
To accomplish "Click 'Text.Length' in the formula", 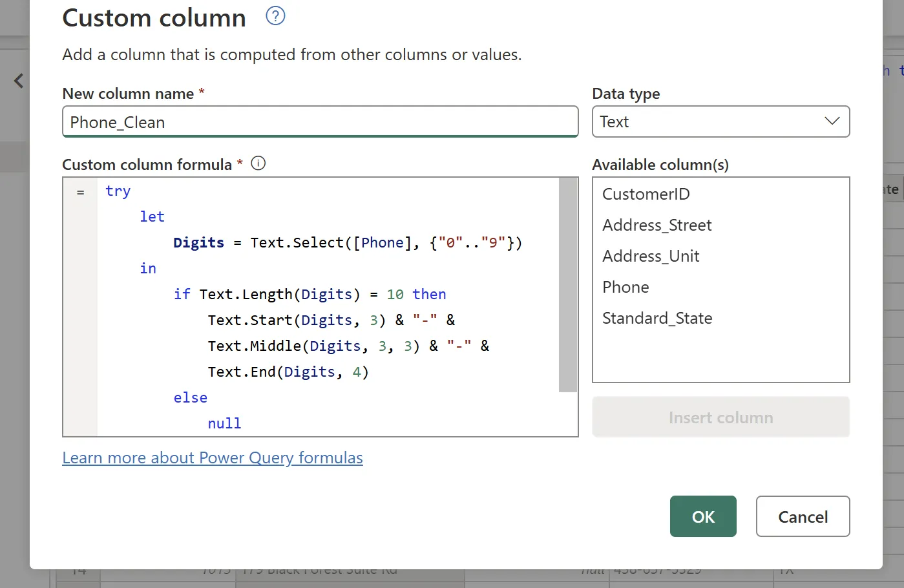I will 246,294.
